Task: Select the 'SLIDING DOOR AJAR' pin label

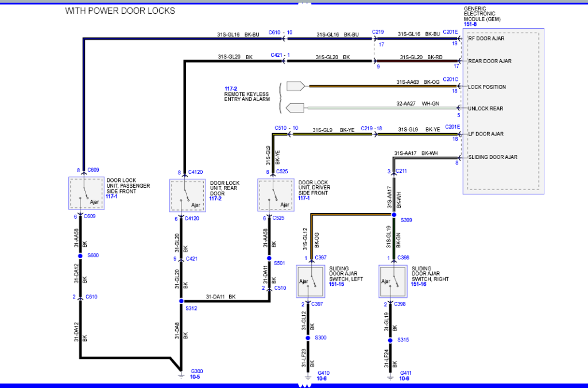Action: pos(492,157)
